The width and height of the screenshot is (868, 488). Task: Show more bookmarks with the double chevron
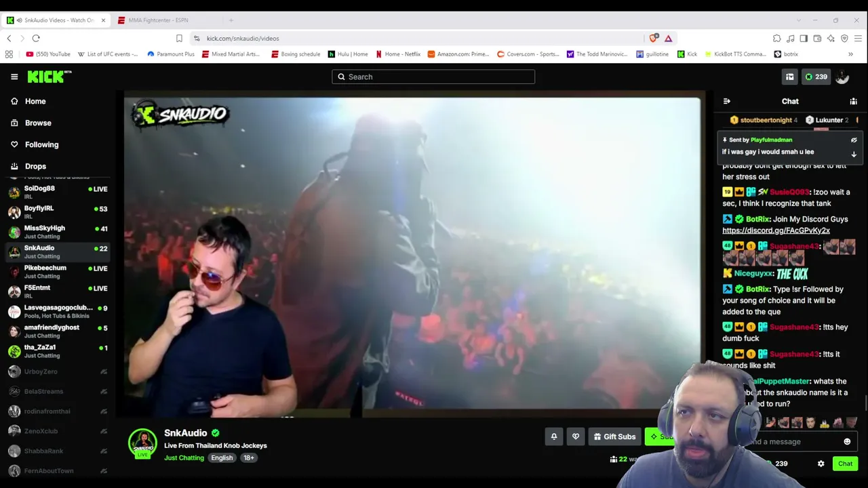(x=850, y=54)
